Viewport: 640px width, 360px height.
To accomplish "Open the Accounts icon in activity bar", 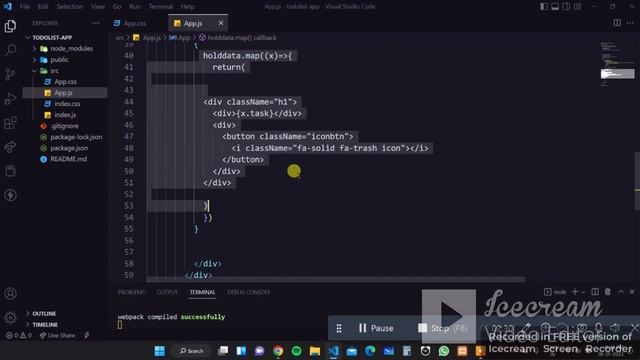I will (10, 293).
